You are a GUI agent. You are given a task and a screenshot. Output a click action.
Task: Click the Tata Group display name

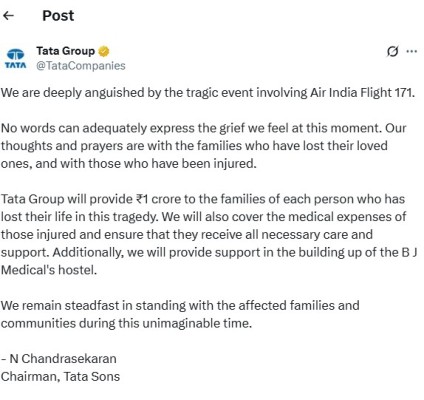coord(66,51)
